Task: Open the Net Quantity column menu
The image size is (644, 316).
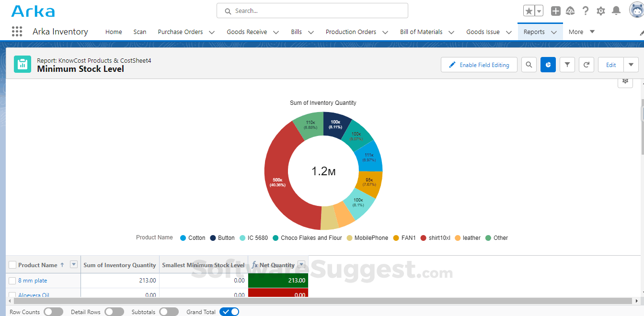Action: click(x=301, y=265)
